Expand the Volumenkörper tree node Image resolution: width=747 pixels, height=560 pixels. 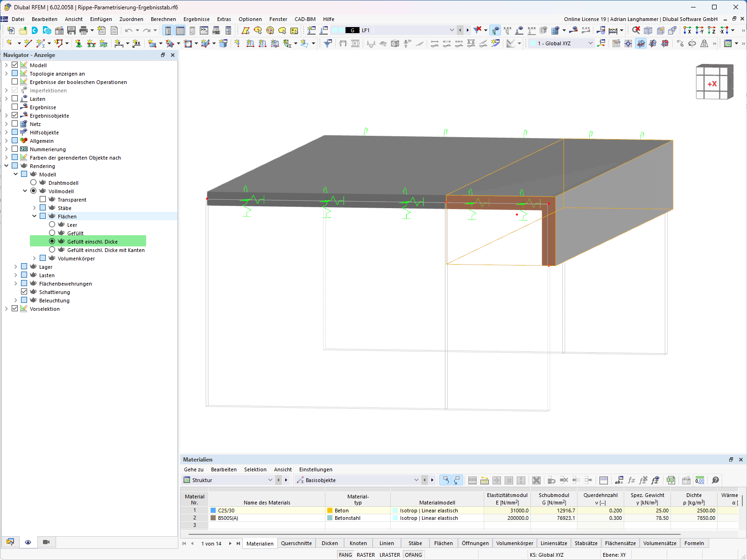point(35,259)
